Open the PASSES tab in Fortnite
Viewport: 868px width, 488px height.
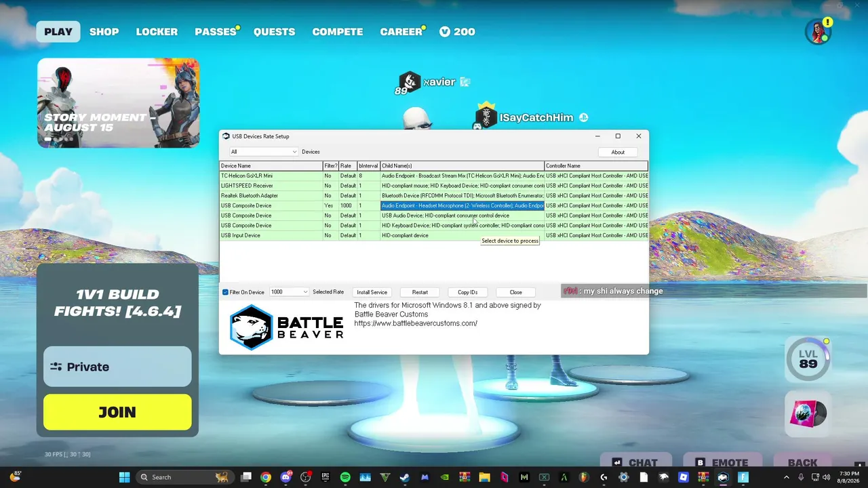216,32
